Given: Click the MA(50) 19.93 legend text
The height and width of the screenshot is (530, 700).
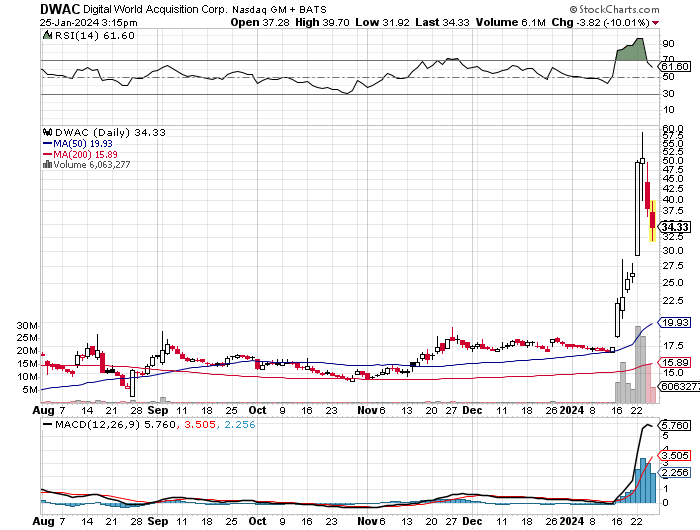Looking at the screenshot, I should [83, 144].
